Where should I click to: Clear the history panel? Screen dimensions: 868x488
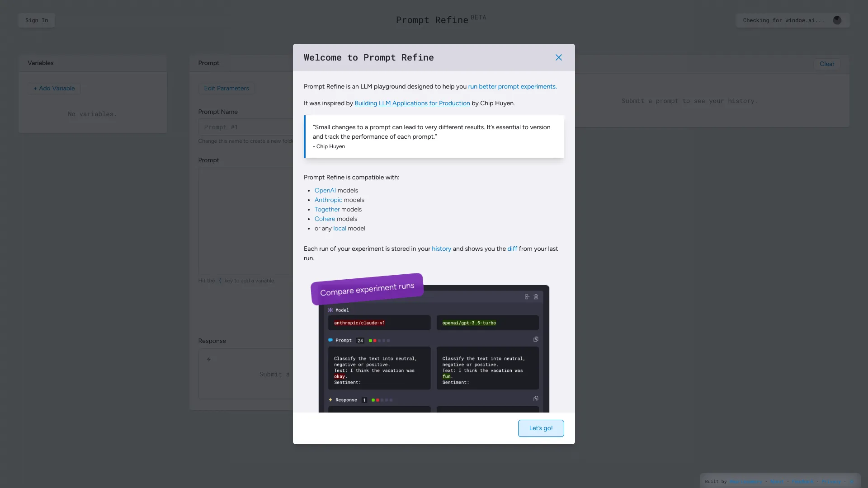(827, 64)
